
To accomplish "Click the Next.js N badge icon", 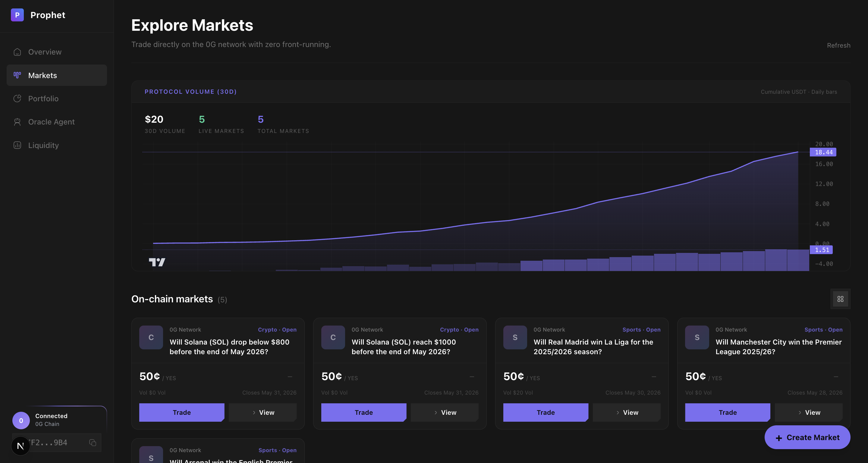I will 20,446.
